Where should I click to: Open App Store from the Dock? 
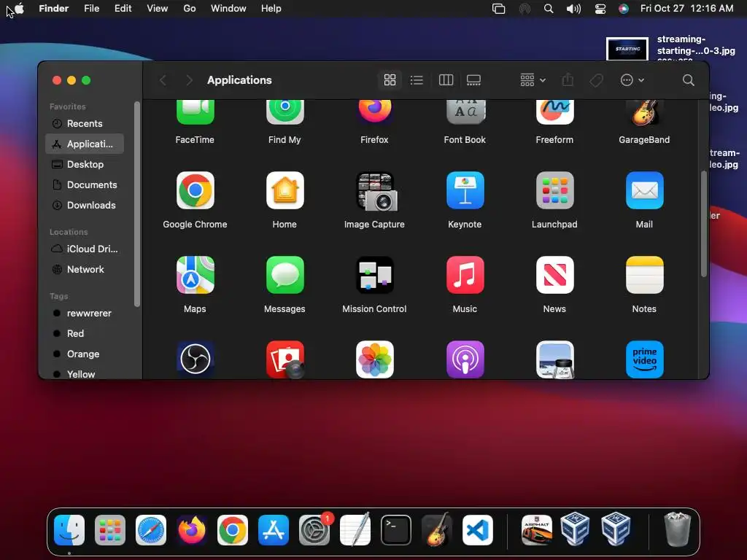click(x=274, y=530)
